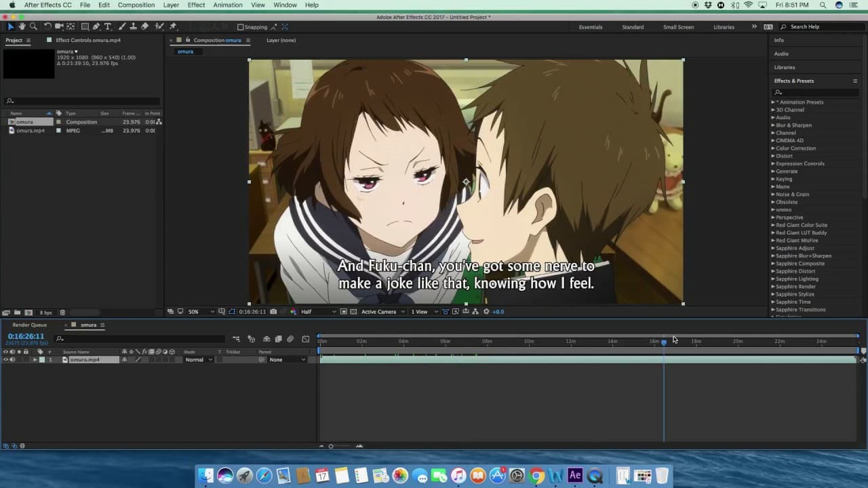Pick the Horizontal Type tool
The width and height of the screenshot is (868, 488).
108,26
